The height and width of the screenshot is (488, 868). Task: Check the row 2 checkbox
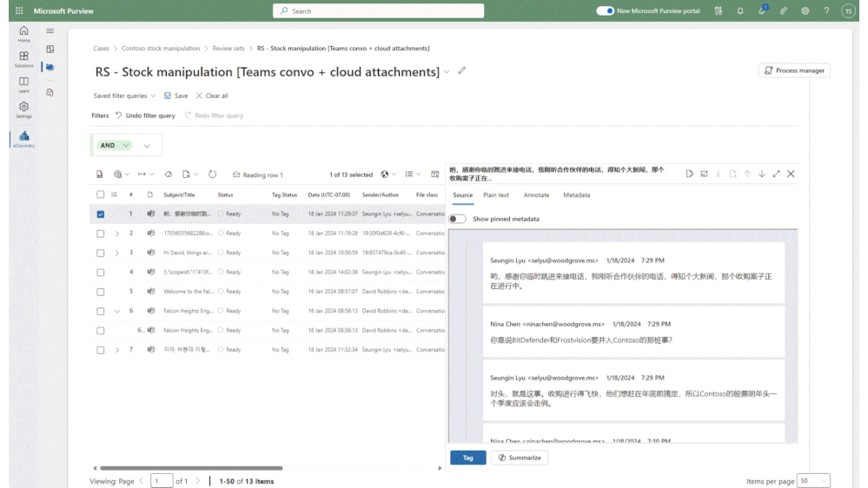(x=100, y=234)
